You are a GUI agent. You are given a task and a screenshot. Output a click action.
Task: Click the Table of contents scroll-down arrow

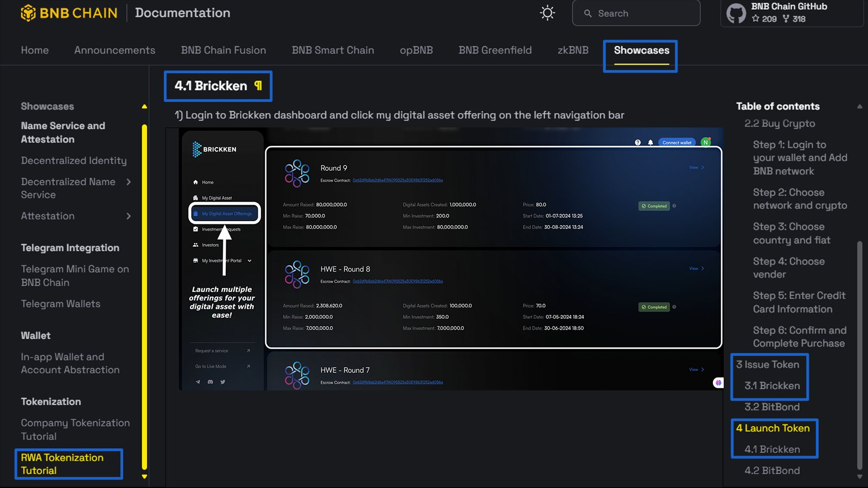[859, 477]
